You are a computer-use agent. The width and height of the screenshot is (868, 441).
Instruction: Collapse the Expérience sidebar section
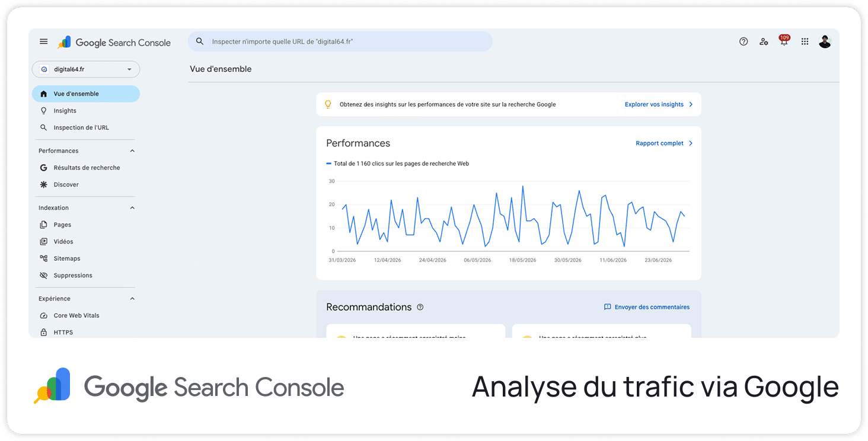click(132, 299)
